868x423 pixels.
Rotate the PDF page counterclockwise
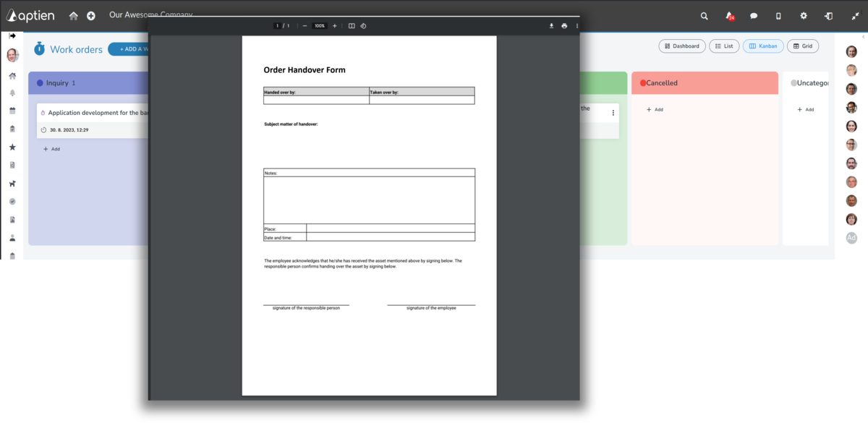(363, 26)
